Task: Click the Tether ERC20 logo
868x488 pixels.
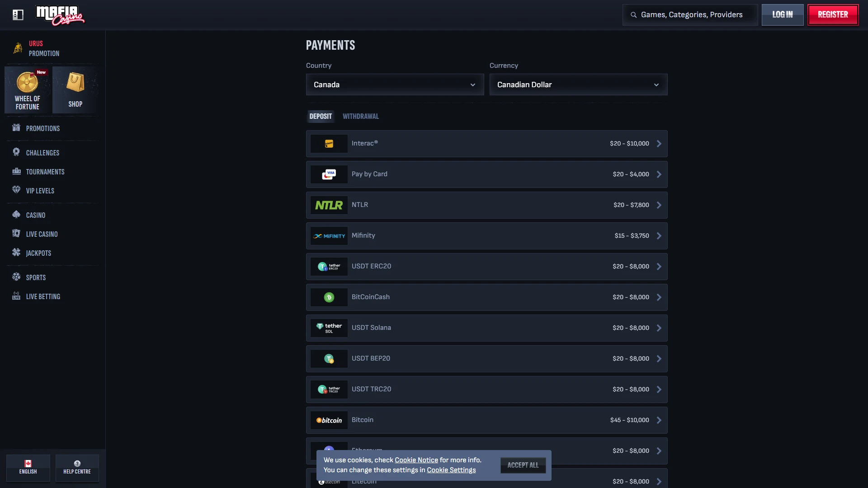Action: pos(329,267)
